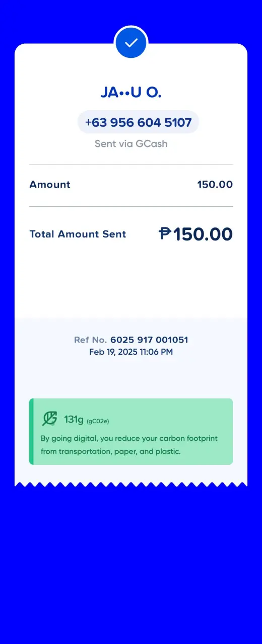Click the green leaf carbon icon
Screen dimensions: 262x644
[x=49, y=419]
